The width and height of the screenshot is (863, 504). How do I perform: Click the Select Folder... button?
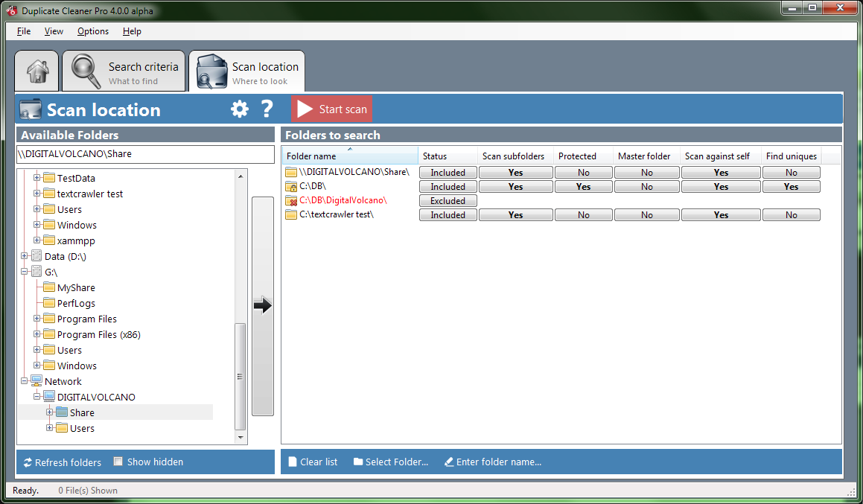391,462
